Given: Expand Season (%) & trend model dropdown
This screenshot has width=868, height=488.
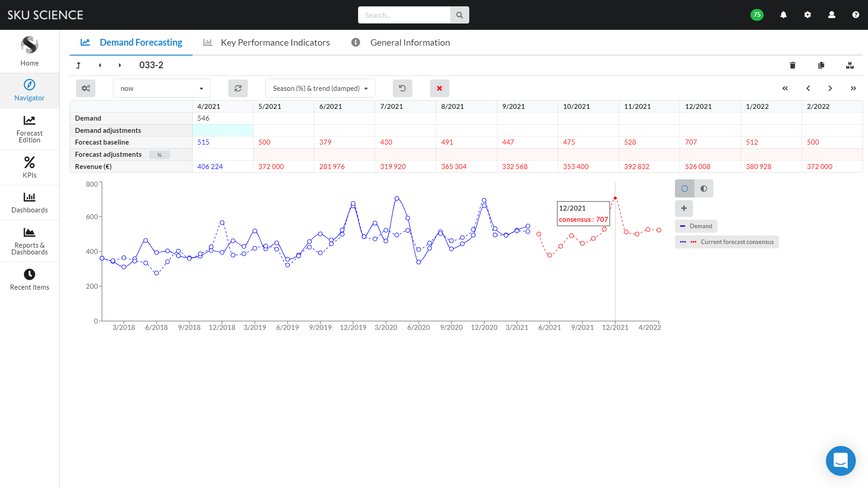Looking at the screenshot, I should [320, 89].
